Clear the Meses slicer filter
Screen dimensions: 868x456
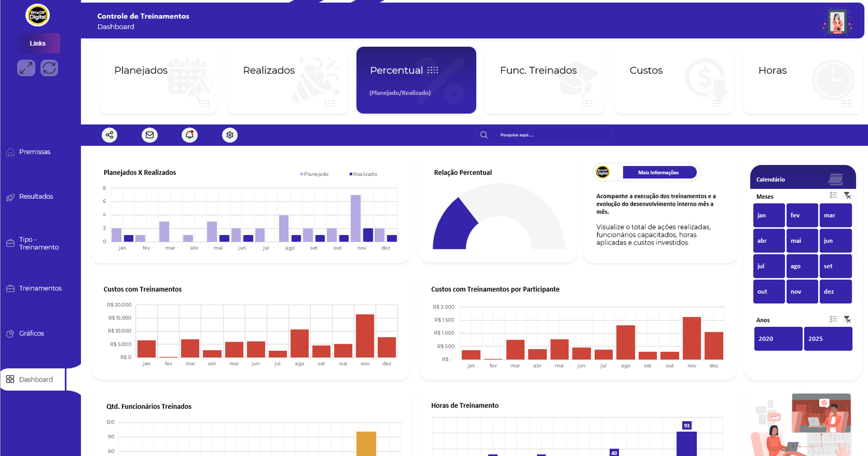(x=847, y=195)
